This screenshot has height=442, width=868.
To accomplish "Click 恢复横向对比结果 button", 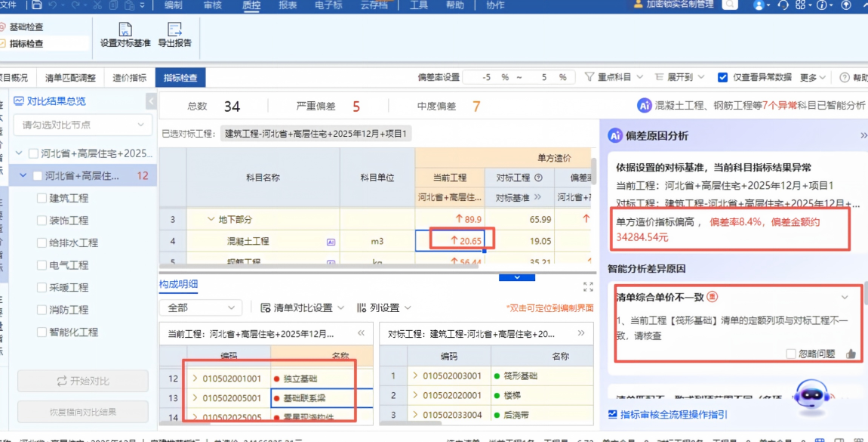I will point(83,412).
